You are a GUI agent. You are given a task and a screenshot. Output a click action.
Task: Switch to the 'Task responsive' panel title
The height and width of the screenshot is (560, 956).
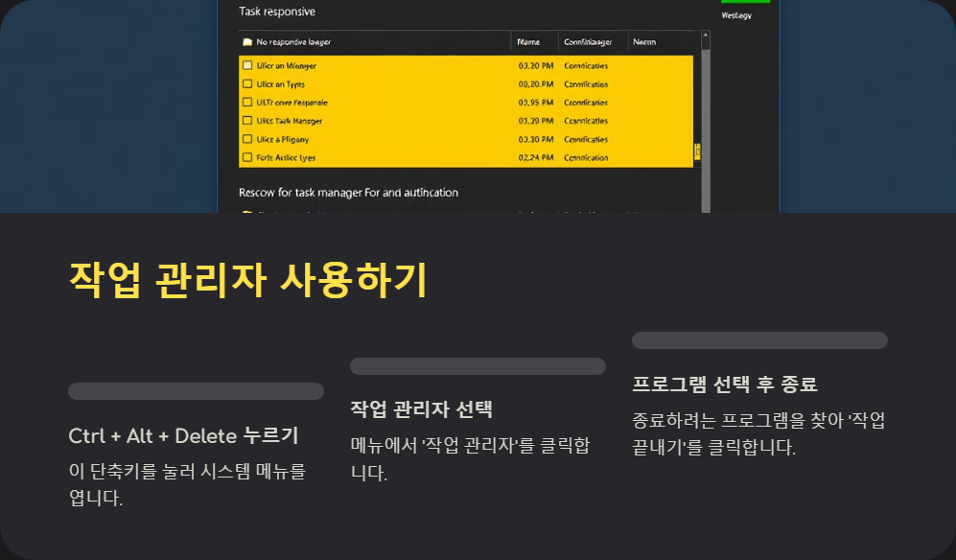pyautogui.click(x=275, y=12)
